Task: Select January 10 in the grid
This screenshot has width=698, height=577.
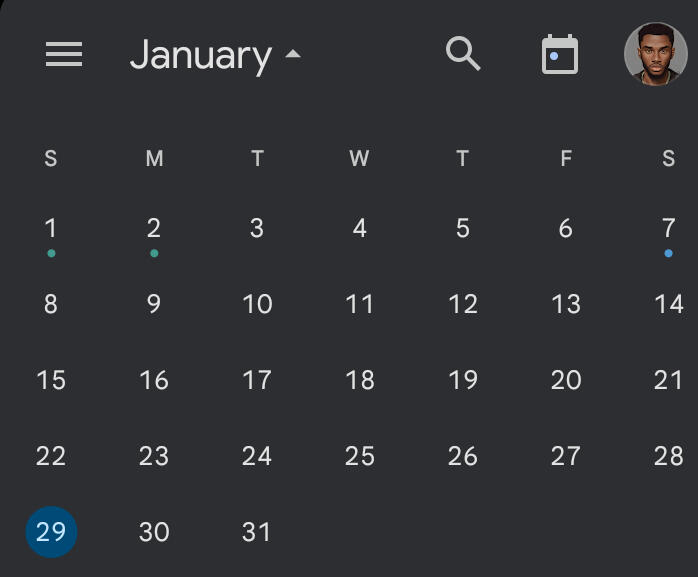Action: point(257,304)
